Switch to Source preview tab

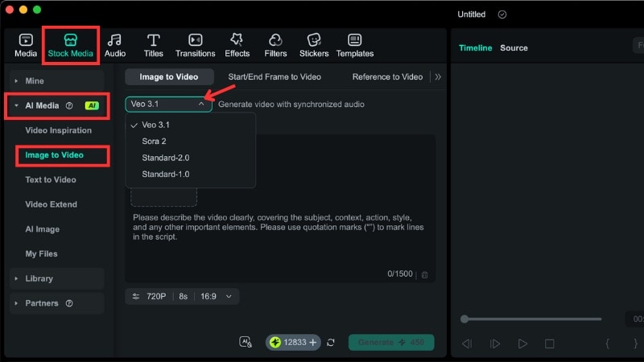(x=514, y=48)
